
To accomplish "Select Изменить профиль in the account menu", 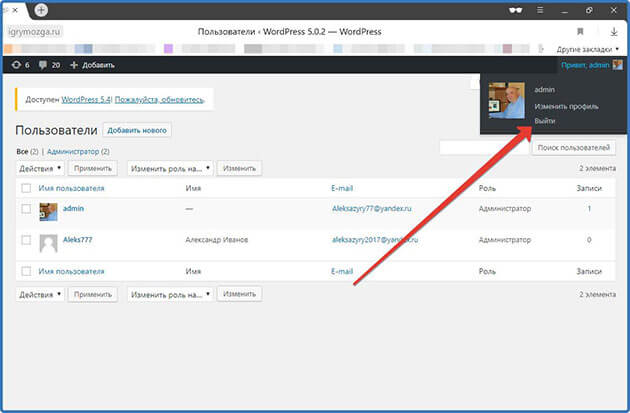I will (x=566, y=106).
